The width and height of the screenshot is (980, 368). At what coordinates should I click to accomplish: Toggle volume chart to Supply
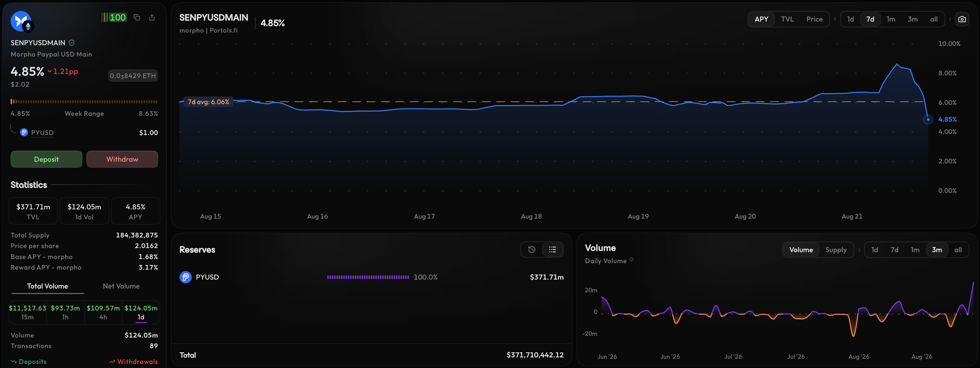(x=835, y=250)
